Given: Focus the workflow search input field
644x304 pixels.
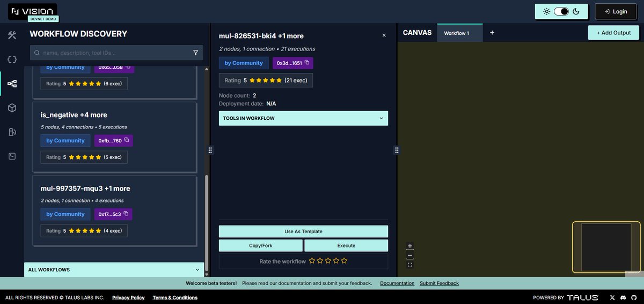Looking at the screenshot, I should coord(115,53).
